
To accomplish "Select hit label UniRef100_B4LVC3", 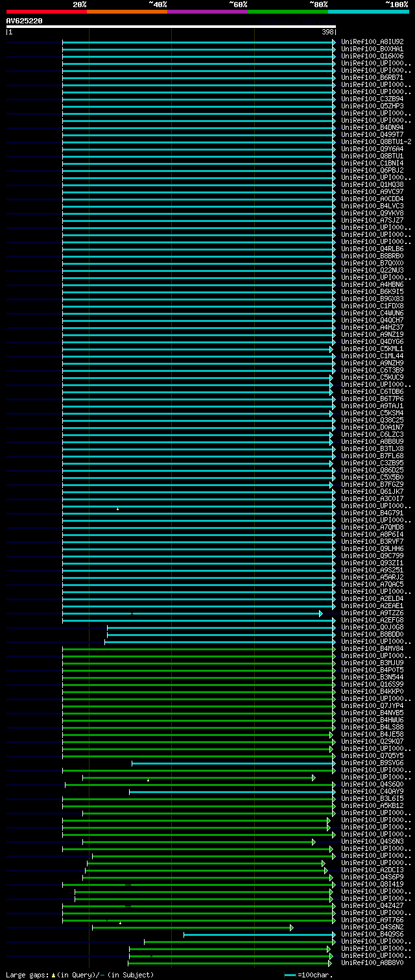I will pyautogui.click(x=372, y=206).
